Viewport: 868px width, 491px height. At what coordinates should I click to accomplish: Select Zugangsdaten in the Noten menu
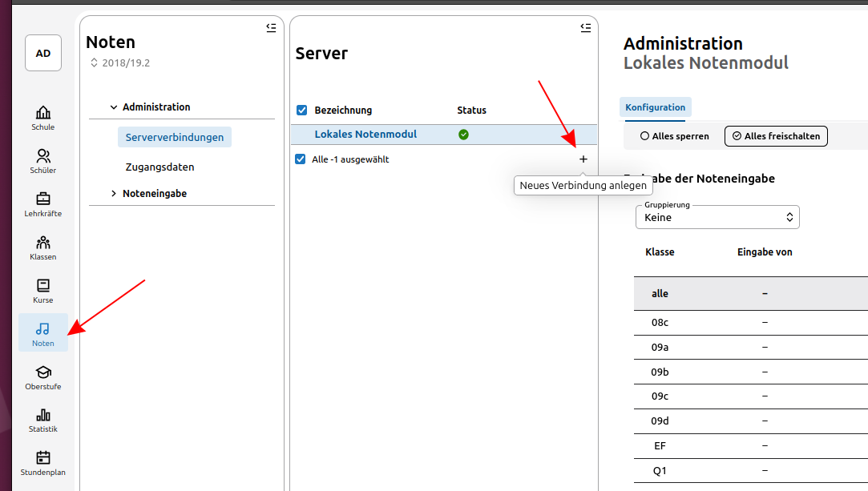pos(159,167)
